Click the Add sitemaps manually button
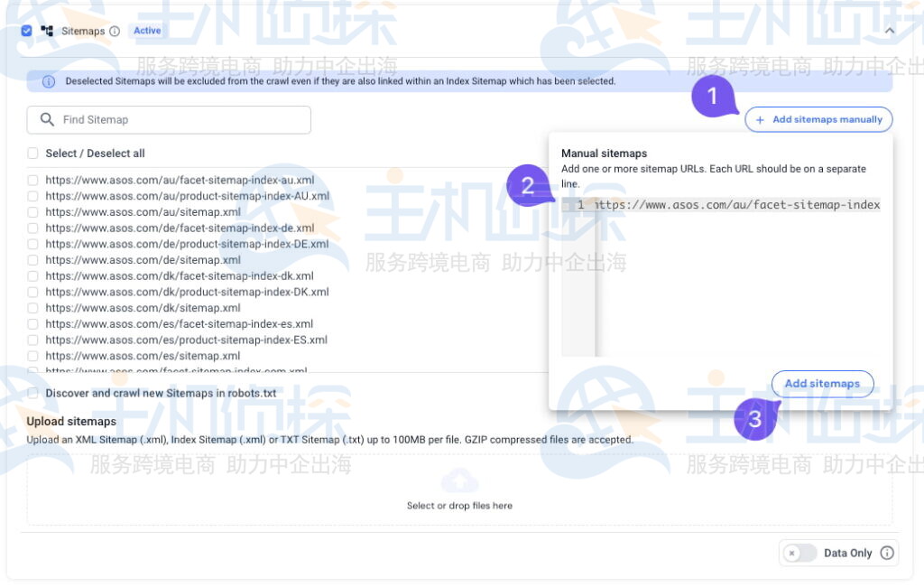This screenshot has width=924, height=587. [818, 119]
